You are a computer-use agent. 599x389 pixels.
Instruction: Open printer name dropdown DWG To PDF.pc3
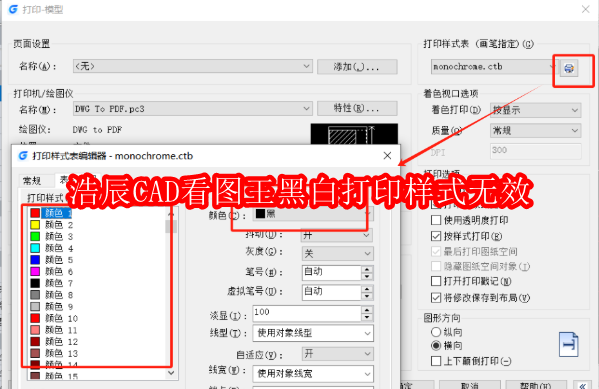[193, 109]
